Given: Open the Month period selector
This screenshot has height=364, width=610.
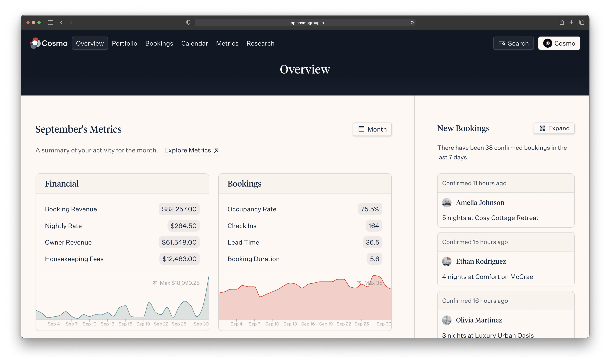Looking at the screenshot, I should tap(372, 129).
